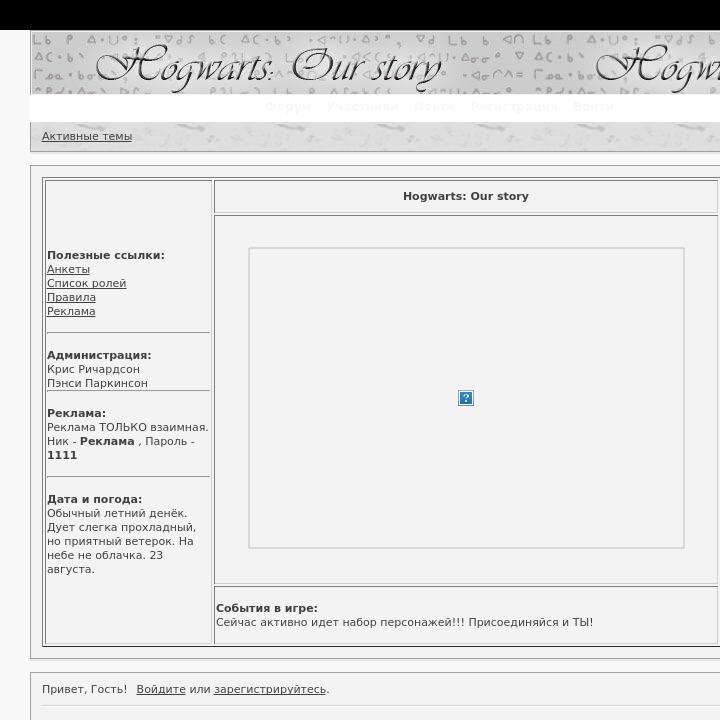Open the Поиск menu item
Screen dimensions: 720x720
[434, 107]
